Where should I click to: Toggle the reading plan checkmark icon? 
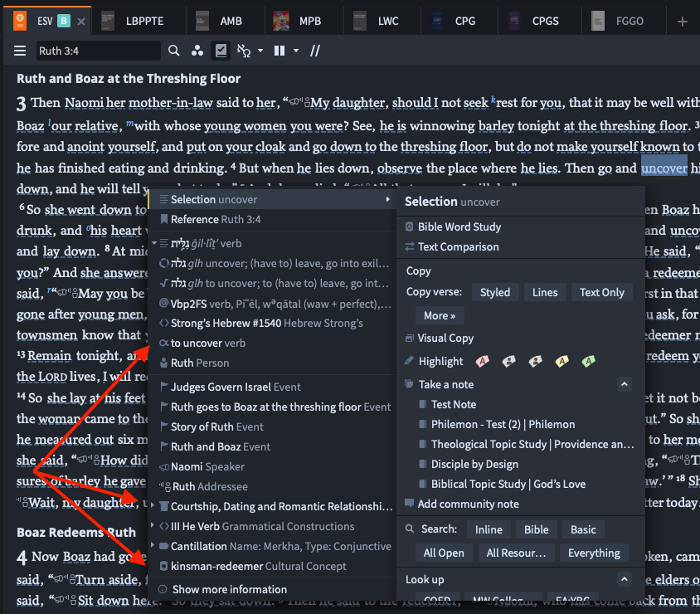tap(221, 51)
